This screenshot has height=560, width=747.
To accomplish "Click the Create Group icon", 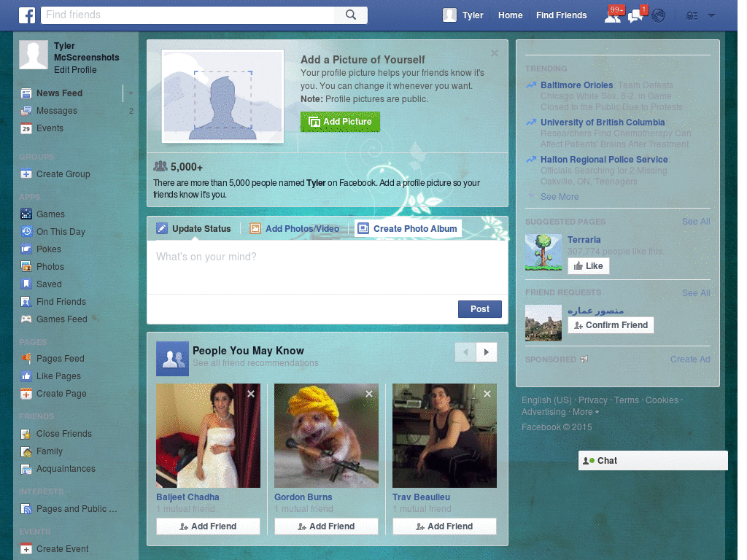I will [x=26, y=174].
